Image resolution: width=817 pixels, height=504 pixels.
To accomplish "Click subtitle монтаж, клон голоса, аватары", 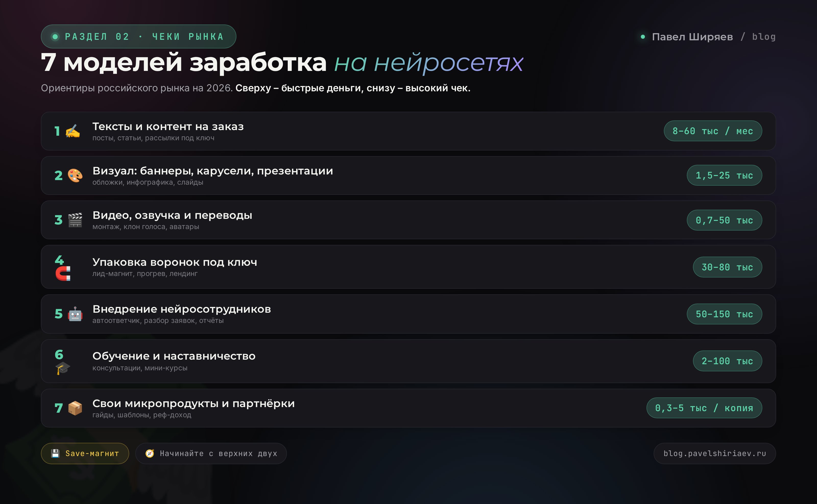I will [146, 227].
